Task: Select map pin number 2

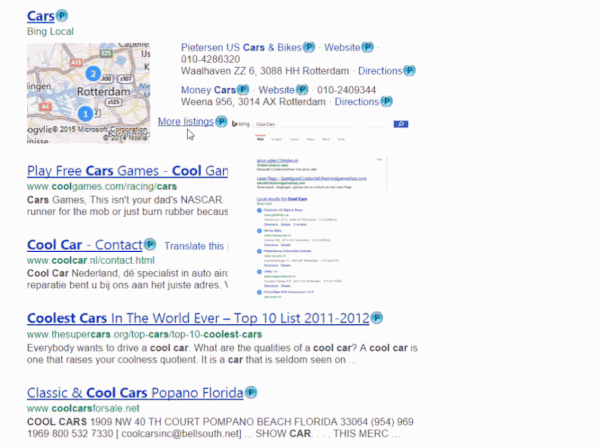Action: [x=93, y=73]
